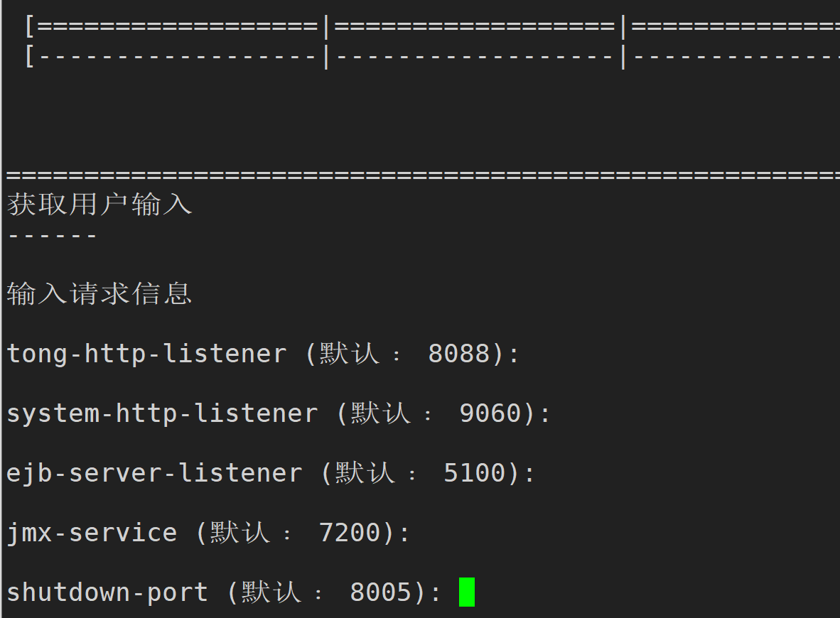This screenshot has height=618, width=840.
Task: Click the shutdown-port prompt label
Action: (x=107, y=593)
